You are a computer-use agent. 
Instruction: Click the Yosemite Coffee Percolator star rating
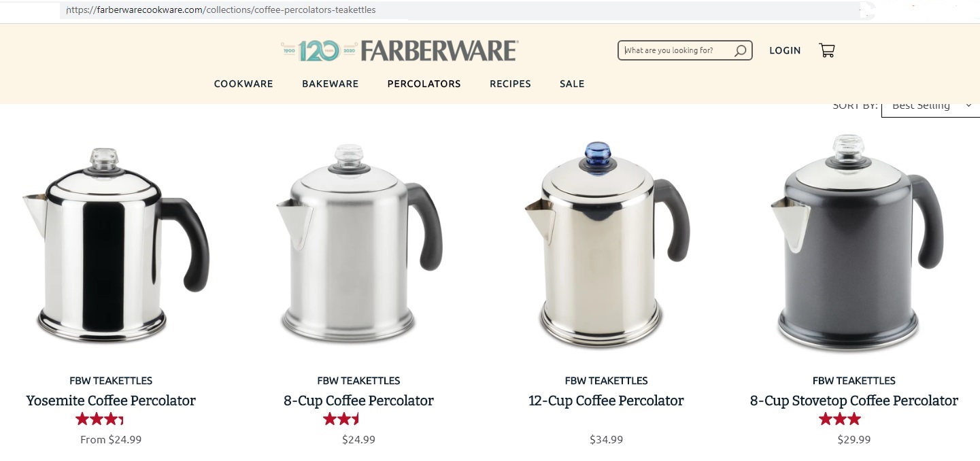pos(99,419)
